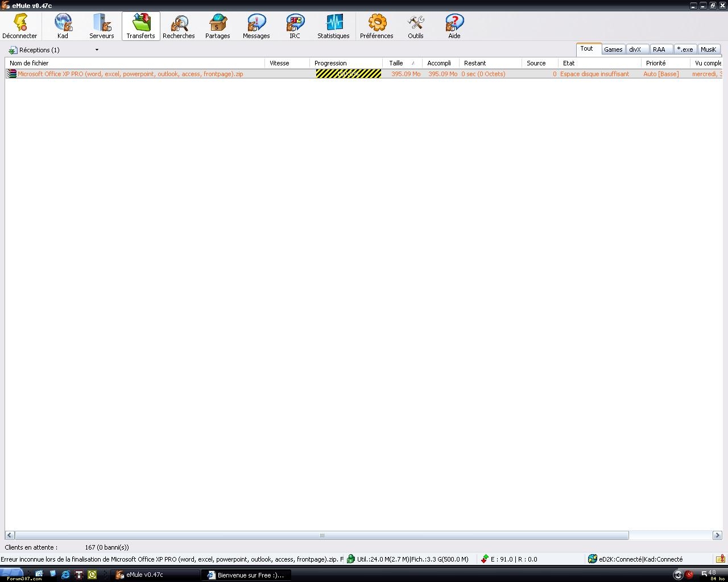Open the Kad network panel
The width and height of the screenshot is (728, 582).
[x=63, y=26]
